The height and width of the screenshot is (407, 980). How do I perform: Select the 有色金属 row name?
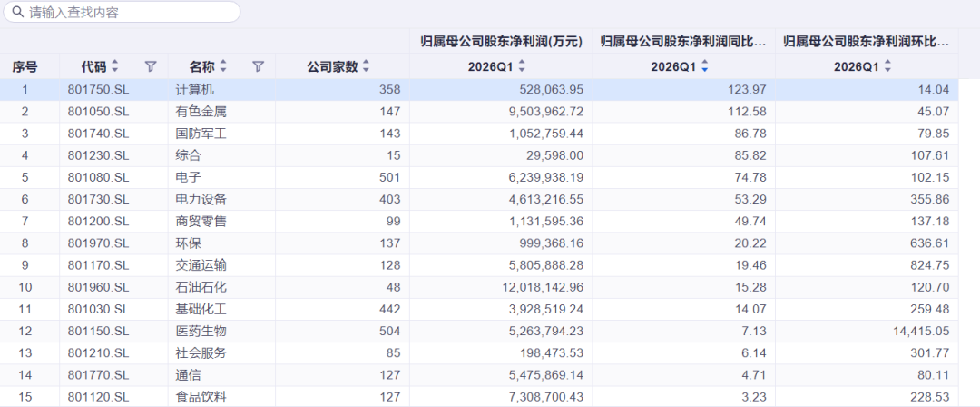click(x=201, y=112)
